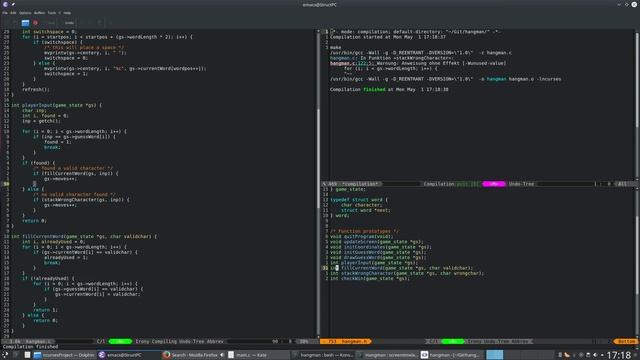Click the *compilation* buffer name in mode line
The height and width of the screenshot is (360, 640).
(360, 184)
